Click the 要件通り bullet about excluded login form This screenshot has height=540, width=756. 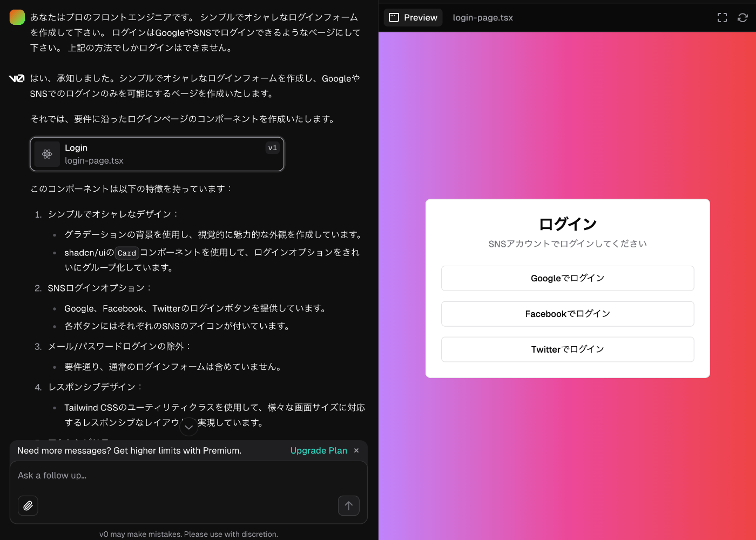click(174, 367)
